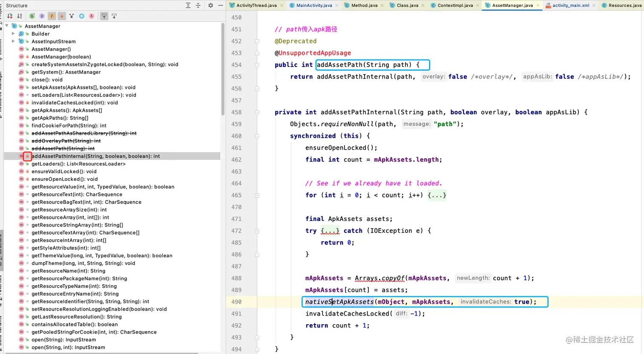Toggle group methods by defining type
Viewport: 644px width, 354px height.
click(x=72, y=16)
